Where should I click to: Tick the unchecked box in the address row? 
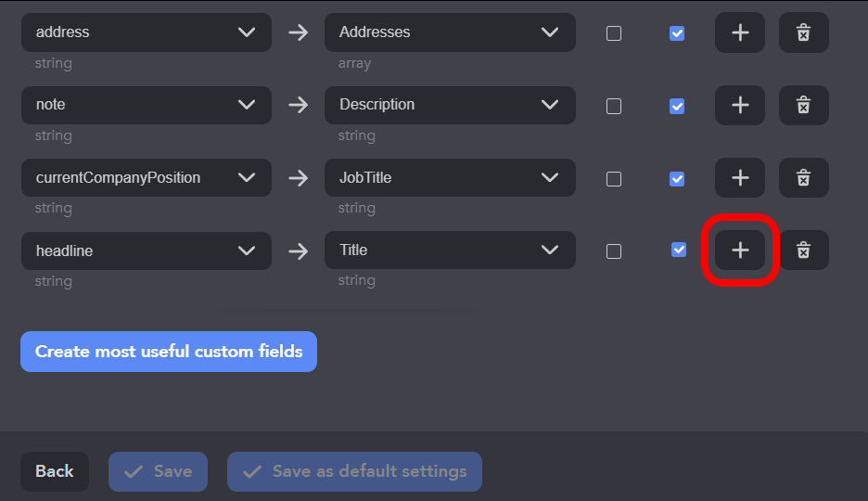pos(614,33)
